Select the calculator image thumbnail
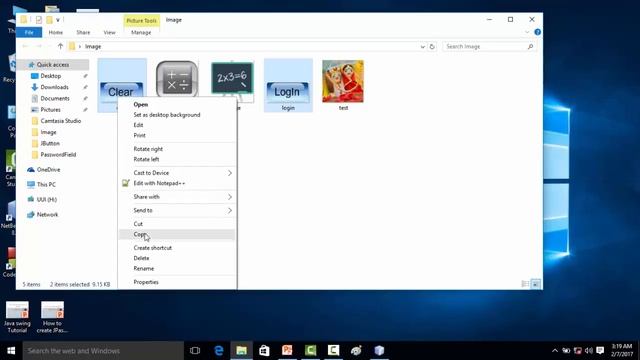This screenshot has height=360, width=640. pyautogui.click(x=177, y=79)
